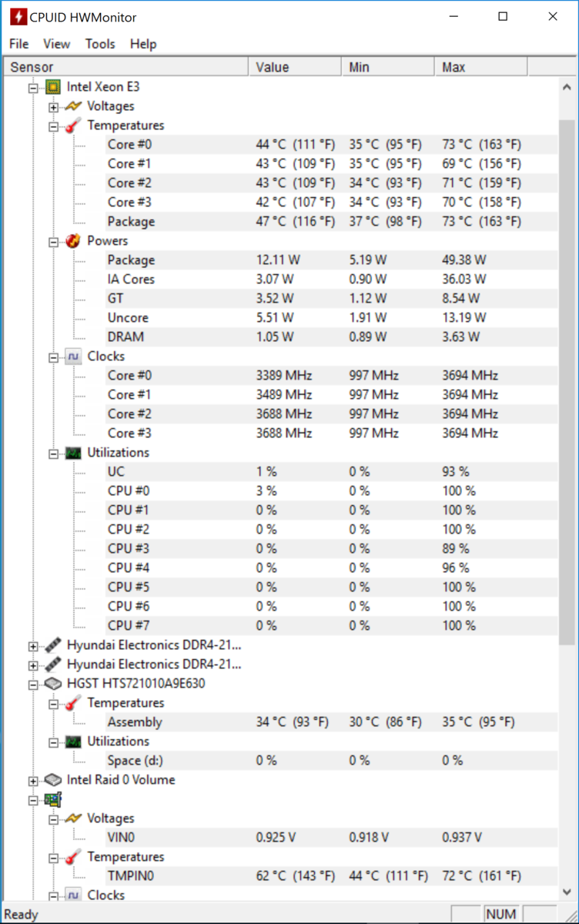
Task: Expand the CPU Voltages node
Action: (53, 107)
